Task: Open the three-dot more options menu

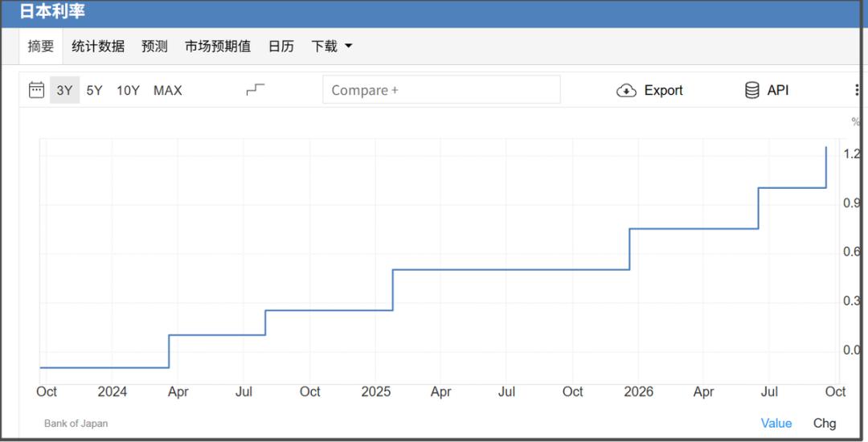Action: pos(857,90)
